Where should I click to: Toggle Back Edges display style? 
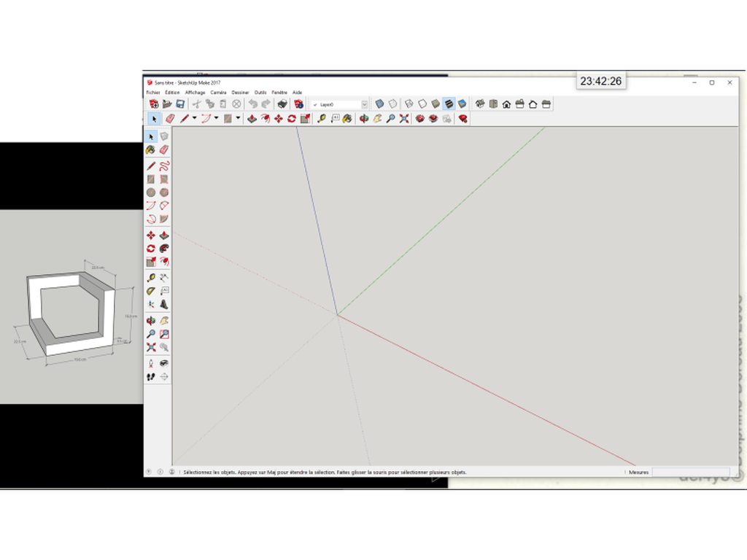[x=392, y=104]
